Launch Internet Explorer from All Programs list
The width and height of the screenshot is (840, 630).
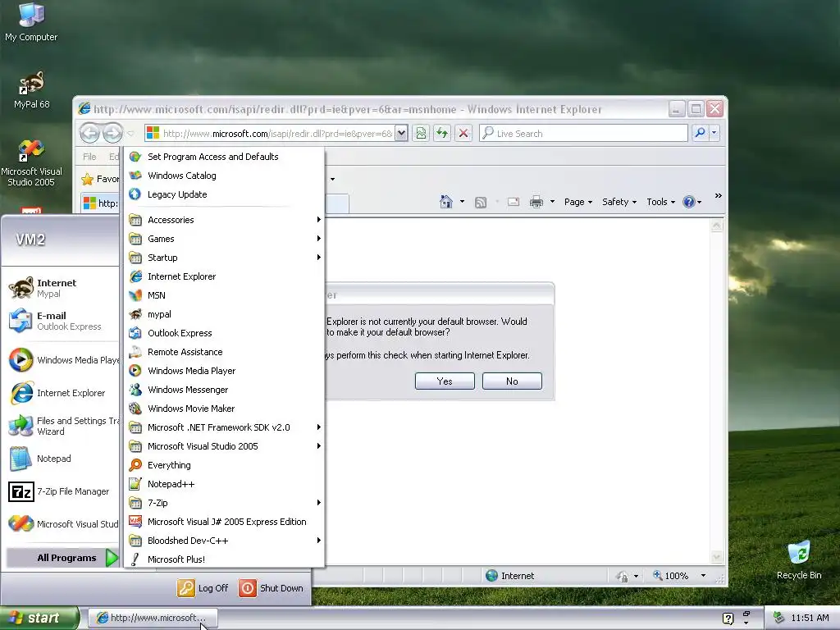225,276
